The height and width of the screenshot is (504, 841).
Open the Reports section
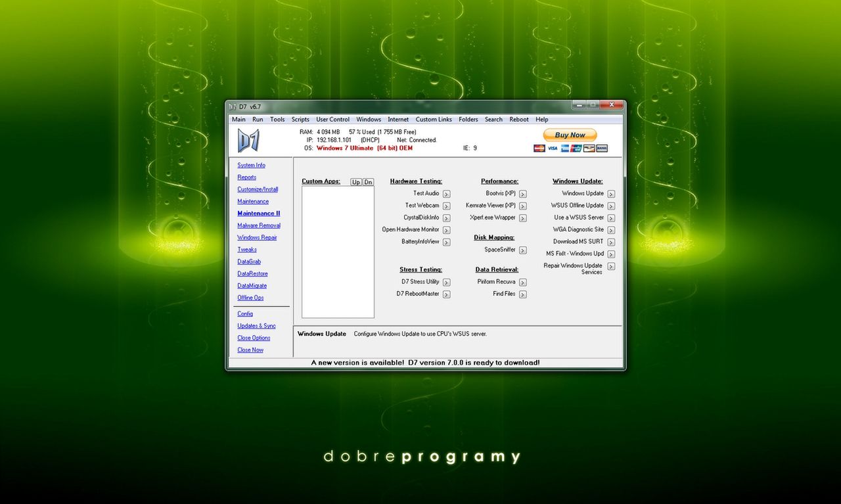(x=247, y=177)
